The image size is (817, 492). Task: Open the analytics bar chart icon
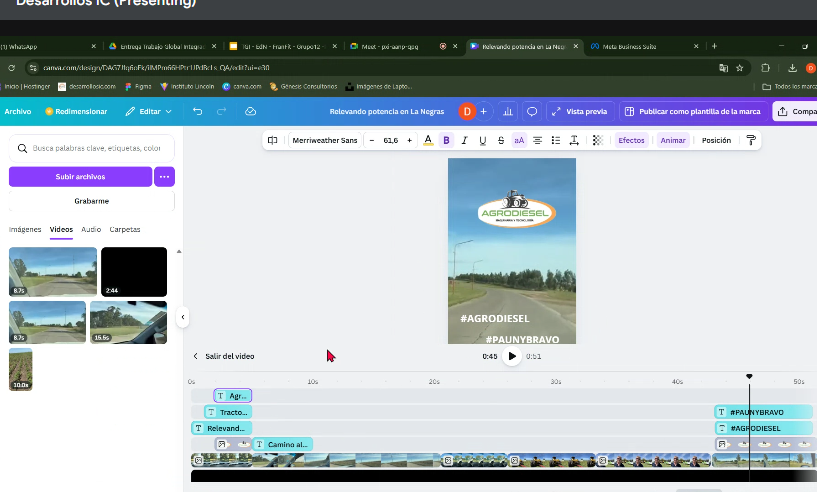coord(508,111)
